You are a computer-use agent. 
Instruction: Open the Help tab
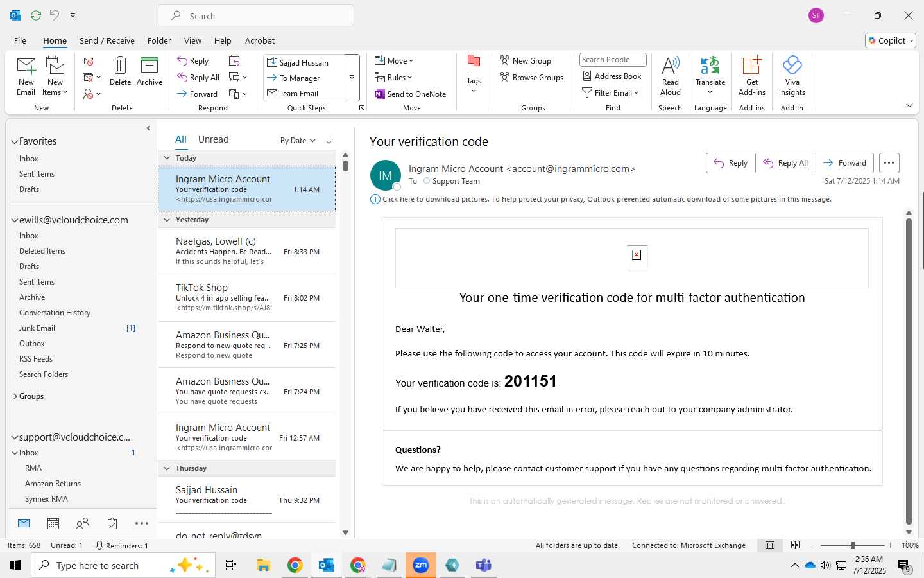point(223,40)
